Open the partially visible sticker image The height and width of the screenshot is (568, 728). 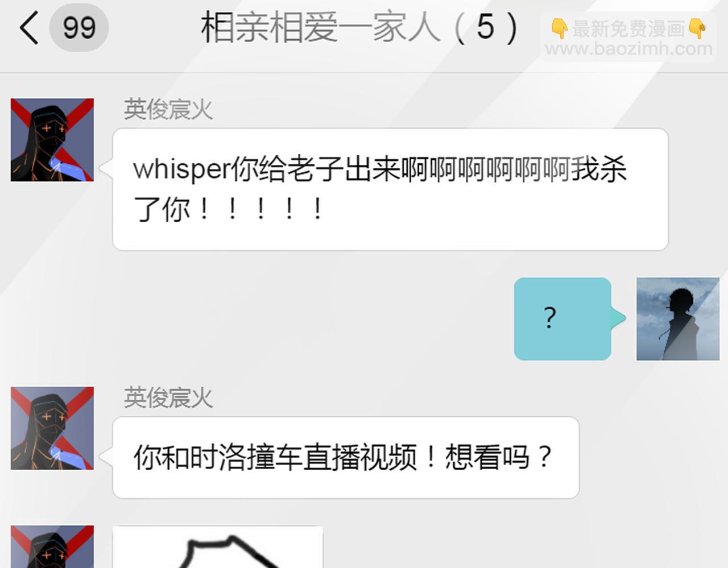click(218, 547)
